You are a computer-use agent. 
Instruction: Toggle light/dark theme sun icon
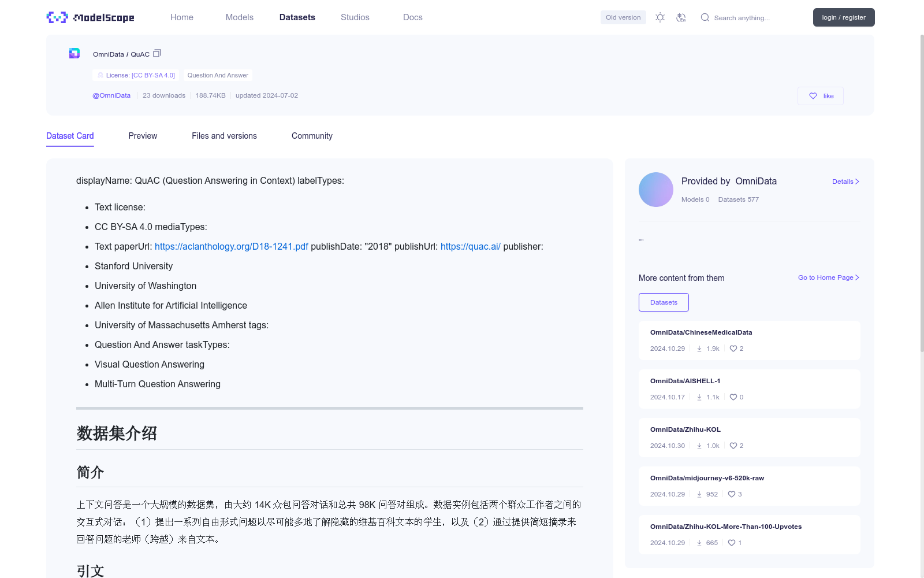[x=660, y=17]
